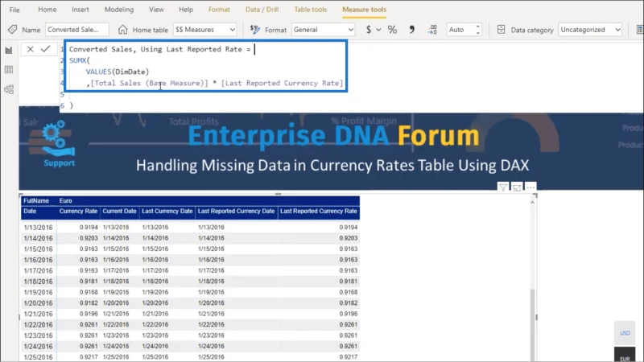Screen dimensions: 644x362
Task: Sort by Last Reported Currency Rate header
Action: (319, 211)
